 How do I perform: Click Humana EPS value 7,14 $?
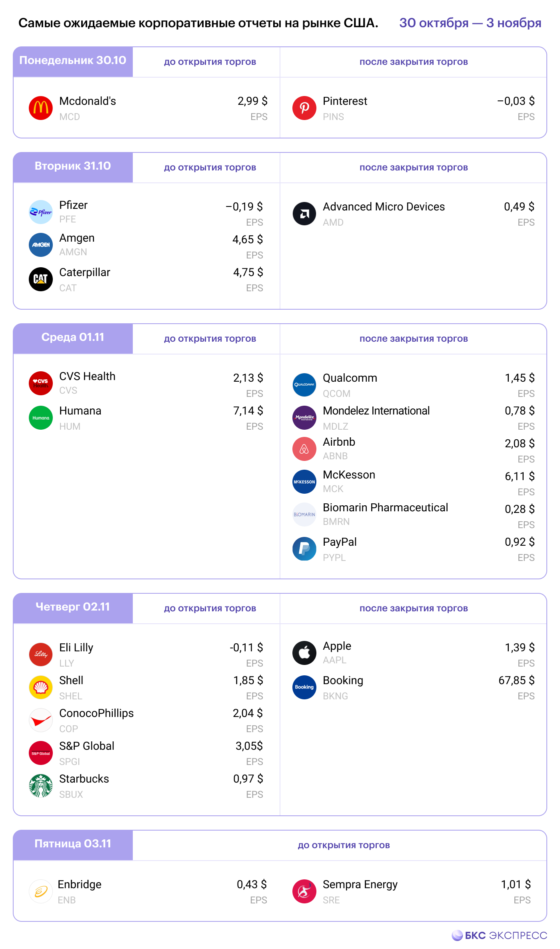(x=248, y=411)
